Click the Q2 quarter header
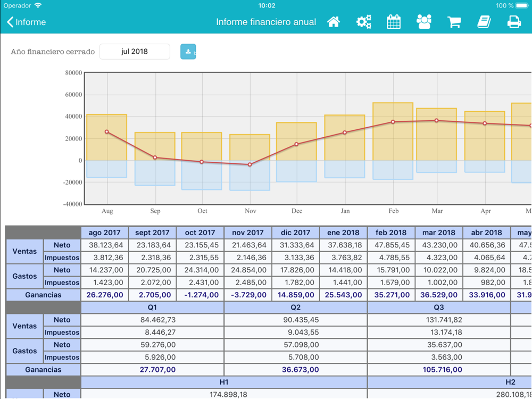This screenshot has height=399, width=532. pos(296,307)
